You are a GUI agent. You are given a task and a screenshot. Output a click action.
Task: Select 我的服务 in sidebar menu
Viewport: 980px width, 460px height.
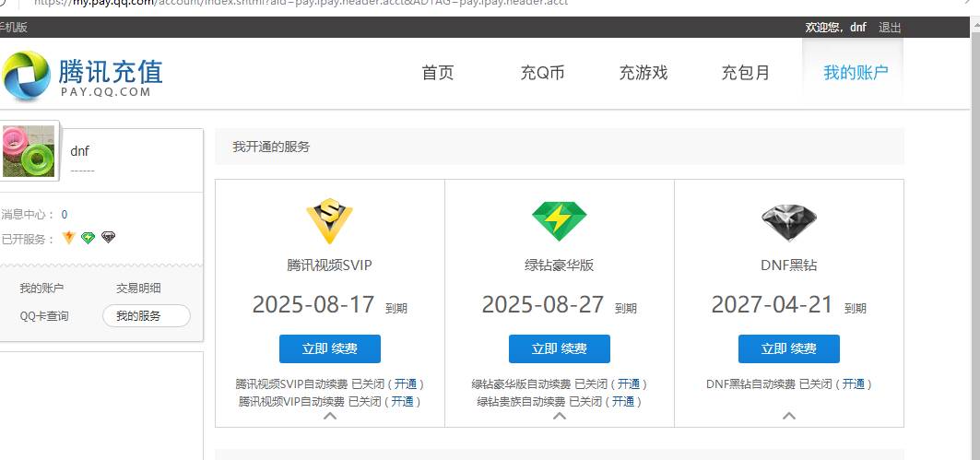[x=147, y=315]
